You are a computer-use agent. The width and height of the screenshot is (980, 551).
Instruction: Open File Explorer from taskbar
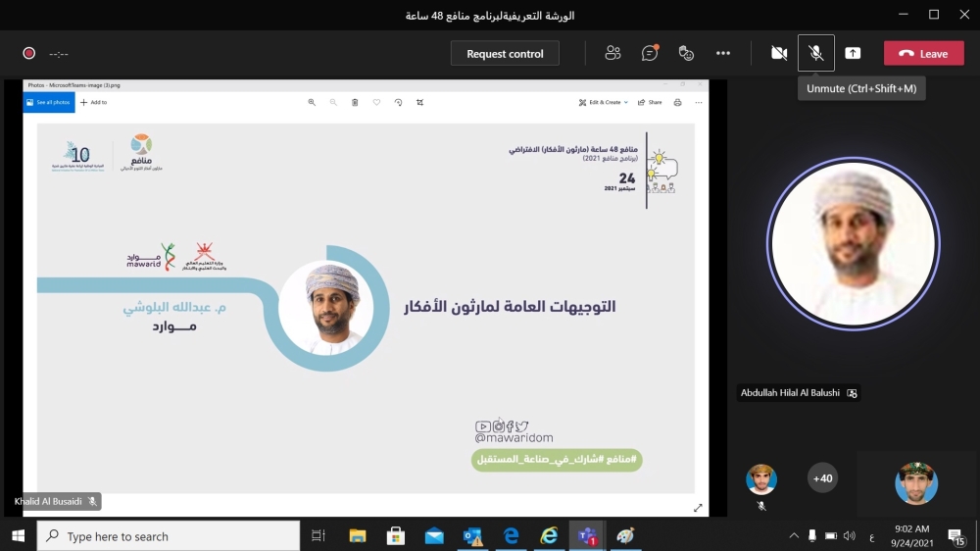tap(358, 536)
